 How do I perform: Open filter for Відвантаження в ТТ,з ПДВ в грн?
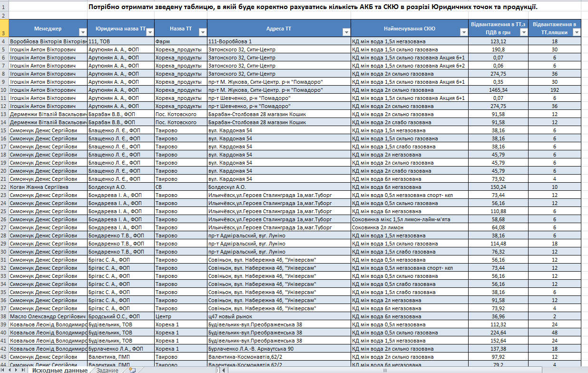click(x=524, y=32)
